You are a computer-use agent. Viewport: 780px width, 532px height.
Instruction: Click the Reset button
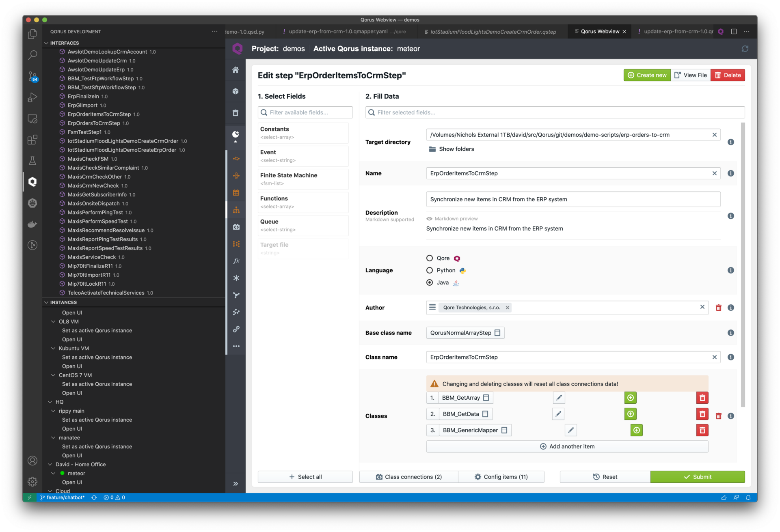coord(605,477)
